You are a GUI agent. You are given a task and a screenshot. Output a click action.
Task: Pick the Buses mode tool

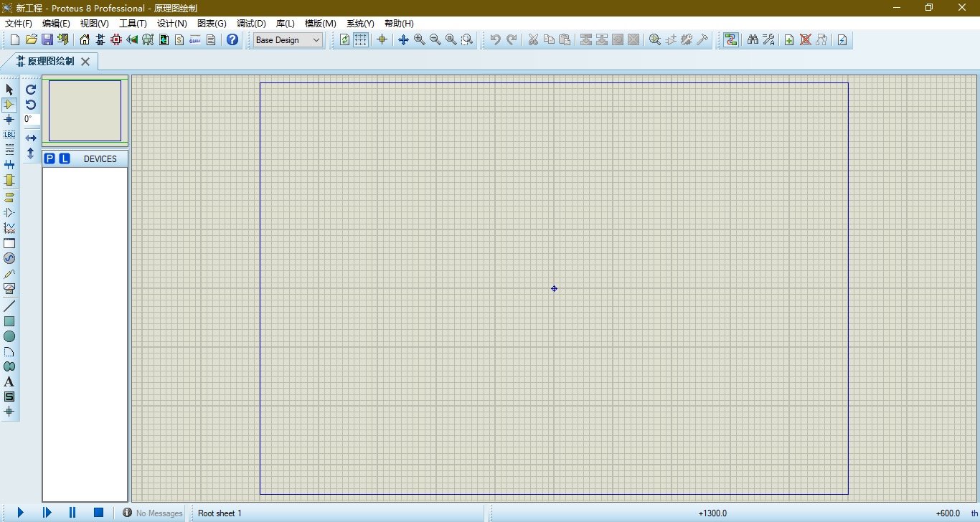(9, 165)
